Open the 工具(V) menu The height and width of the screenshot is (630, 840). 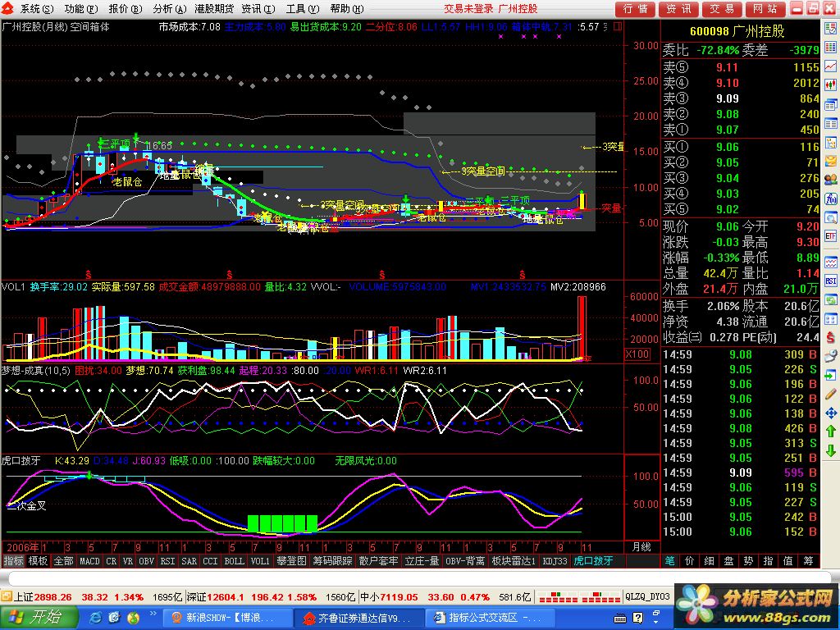click(x=303, y=8)
